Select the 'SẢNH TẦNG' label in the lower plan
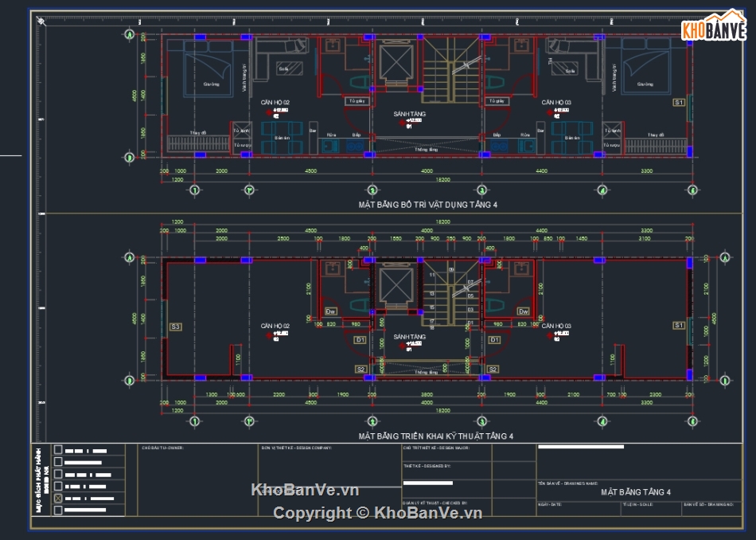Screen dimensions: 756x540 (x=410, y=337)
